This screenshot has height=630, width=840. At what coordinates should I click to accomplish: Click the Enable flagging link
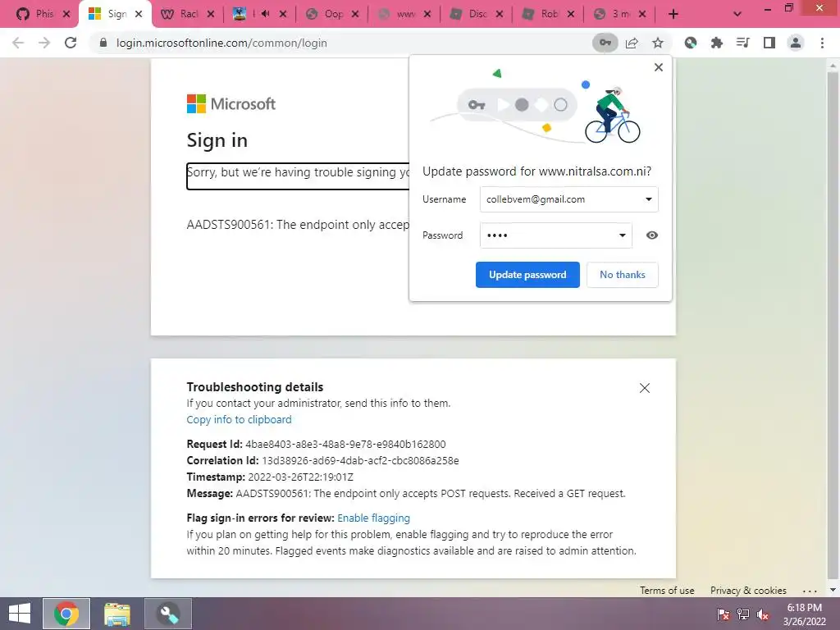pyautogui.click(x=373, y=518)
